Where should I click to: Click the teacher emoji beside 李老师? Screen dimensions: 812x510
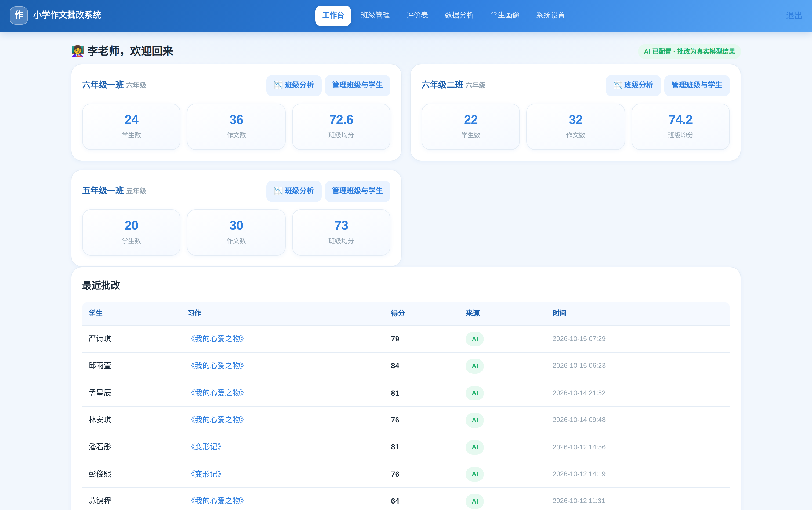[78, 51]
